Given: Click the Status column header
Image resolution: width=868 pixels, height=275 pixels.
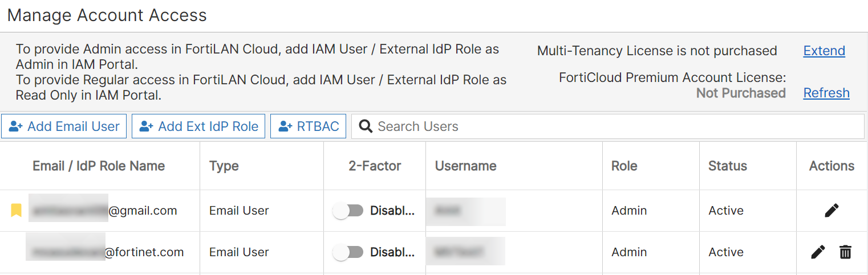Looking at the screenshot, I should pyautogui.click(x=728, y=166).
